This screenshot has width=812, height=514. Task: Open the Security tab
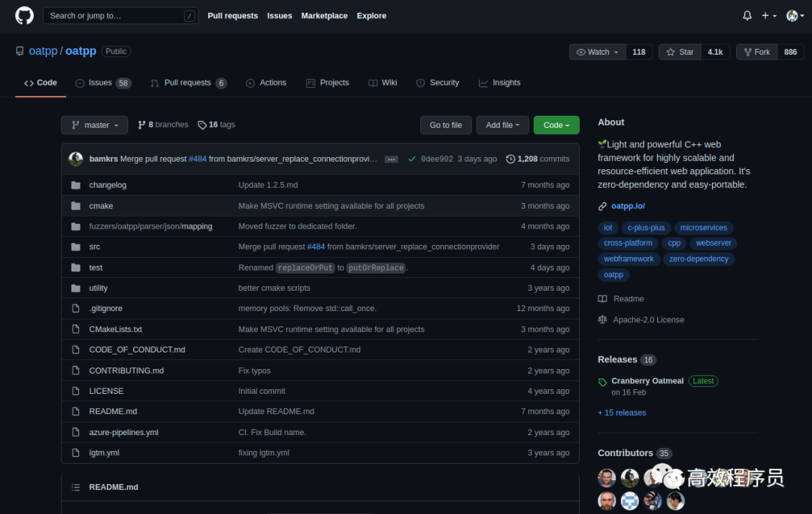(x=438, y=83)
